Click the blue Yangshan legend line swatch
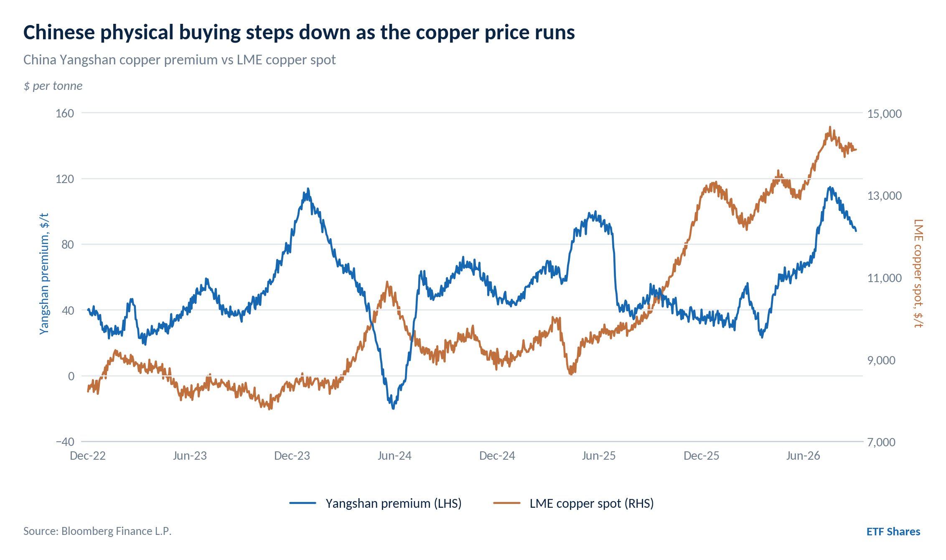The width and height of the screenshot is (946, 560). pyautogui.click(x=303, y=503)
